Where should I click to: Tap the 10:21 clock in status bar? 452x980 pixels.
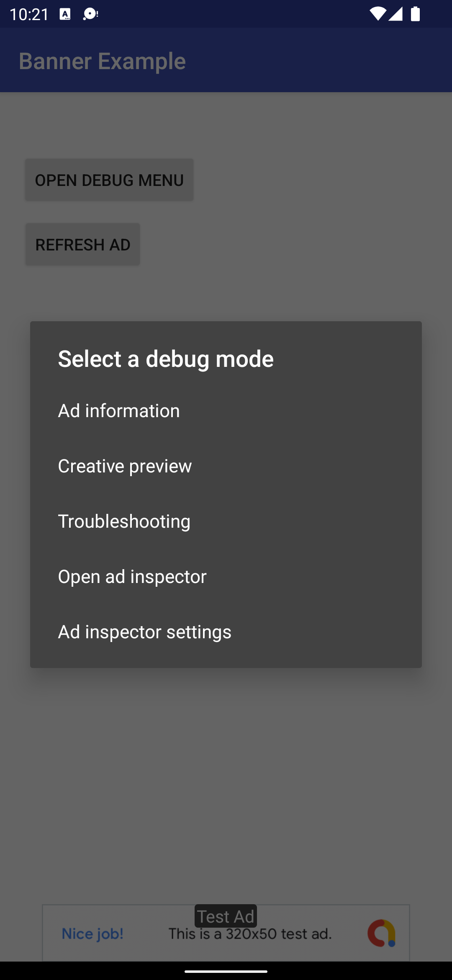tap(29, 14)
